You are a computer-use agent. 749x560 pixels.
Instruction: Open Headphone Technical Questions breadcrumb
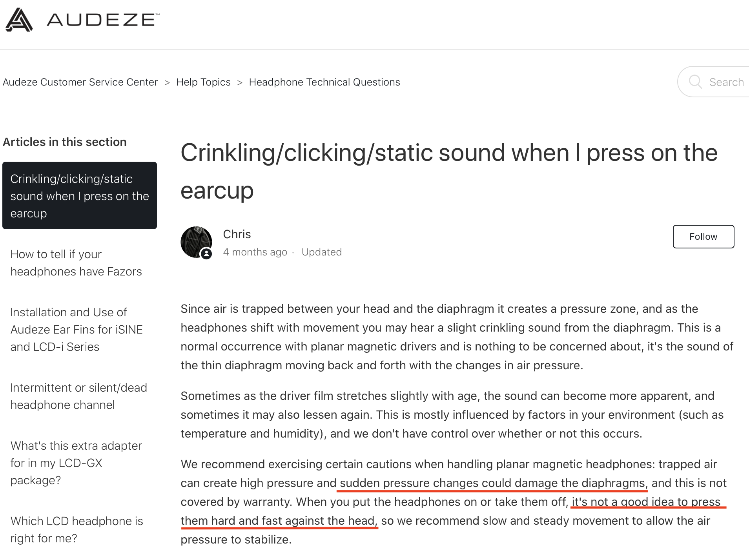point(324,82)
